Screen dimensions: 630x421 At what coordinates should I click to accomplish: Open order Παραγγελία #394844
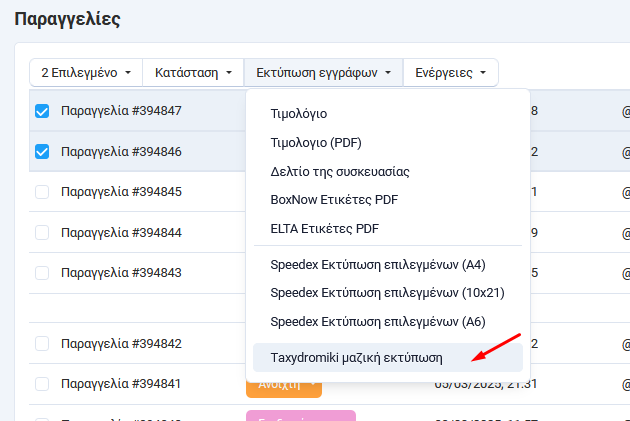point(121,233)
